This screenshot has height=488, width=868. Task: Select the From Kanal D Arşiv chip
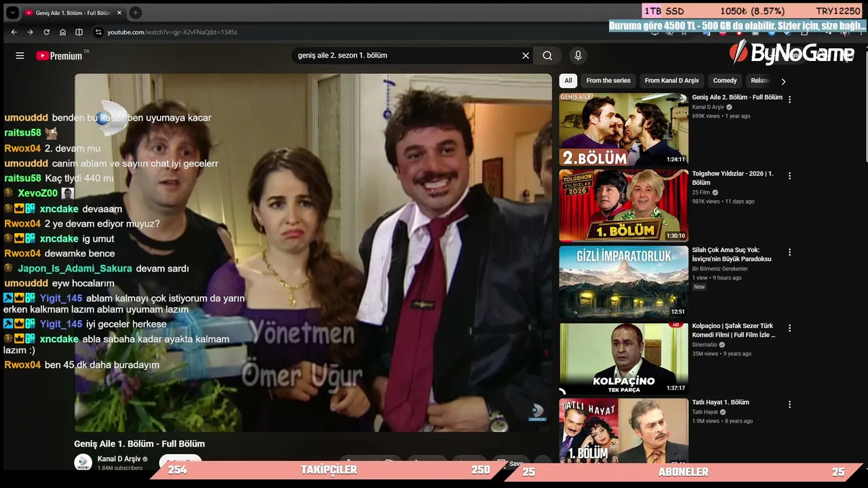tap(672, 81)
